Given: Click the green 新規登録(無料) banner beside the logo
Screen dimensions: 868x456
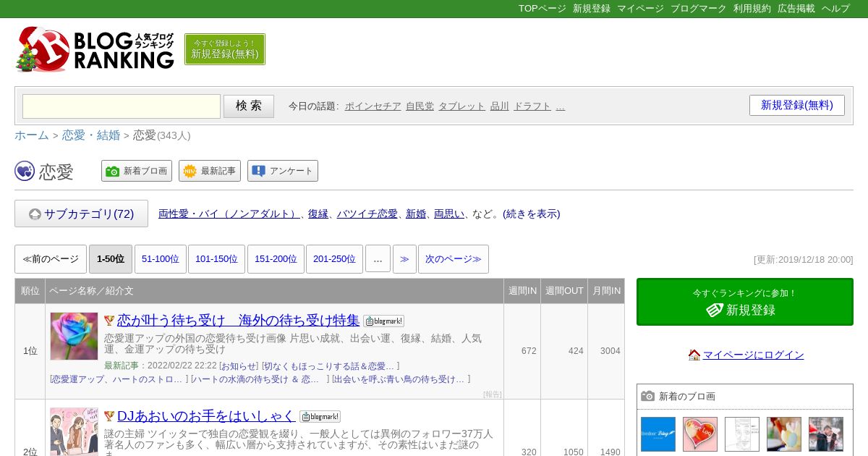Looking at the screenshot, I should point(225,49).
